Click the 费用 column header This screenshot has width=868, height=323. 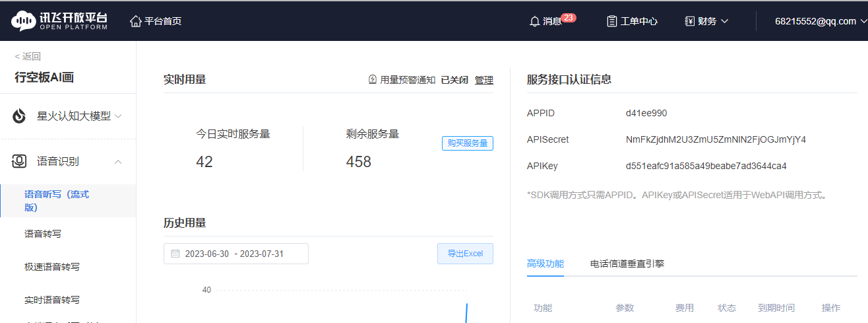(685, 308)
